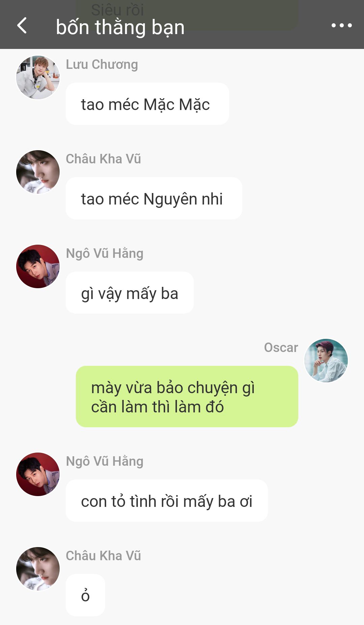Select the "con tỏ tình rồi mấy ba ơi" bubble
Screen dimensions: 364x625
click(x=167, y=501)
